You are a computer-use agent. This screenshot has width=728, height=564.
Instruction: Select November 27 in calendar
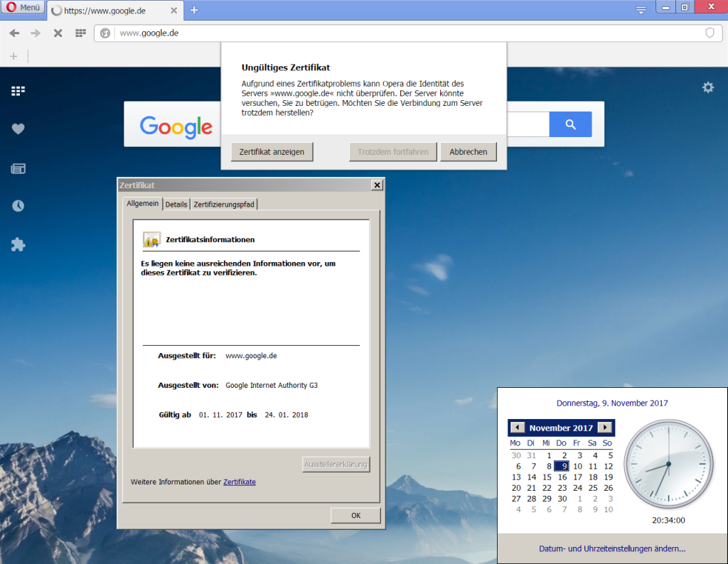click(516, 499)
